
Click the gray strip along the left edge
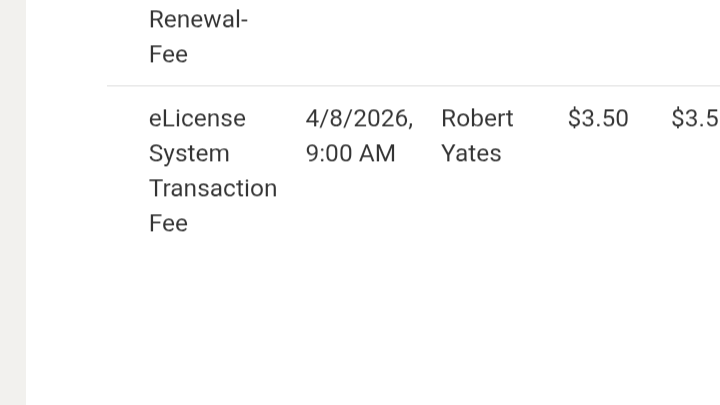tap(12, 200)
